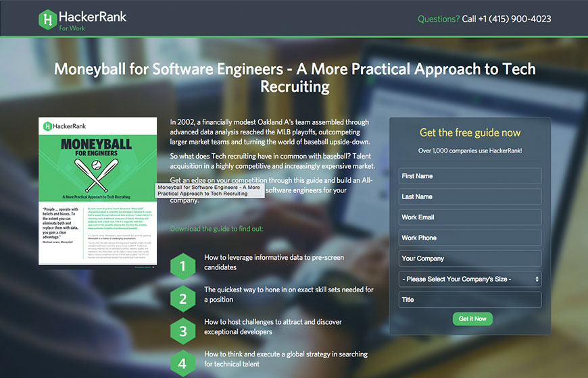
Task: Focus the Work Phone field
Action: coord(470,238)
